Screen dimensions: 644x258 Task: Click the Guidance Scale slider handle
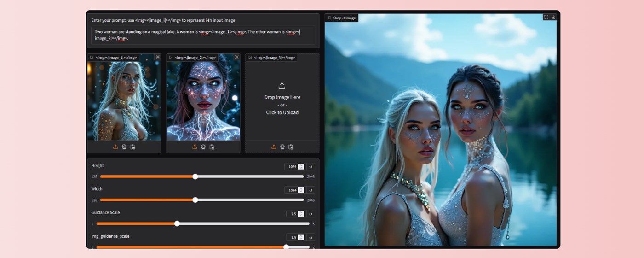177,223
